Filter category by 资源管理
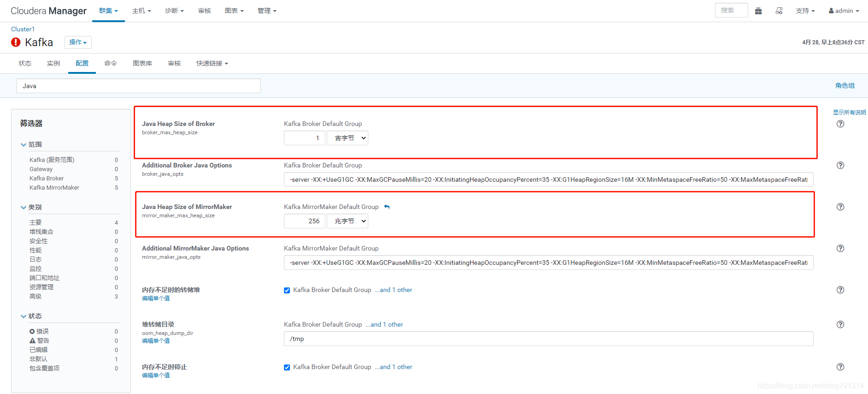Image resolution: width=868 pixels, height=394 pixels. (41, 287)
